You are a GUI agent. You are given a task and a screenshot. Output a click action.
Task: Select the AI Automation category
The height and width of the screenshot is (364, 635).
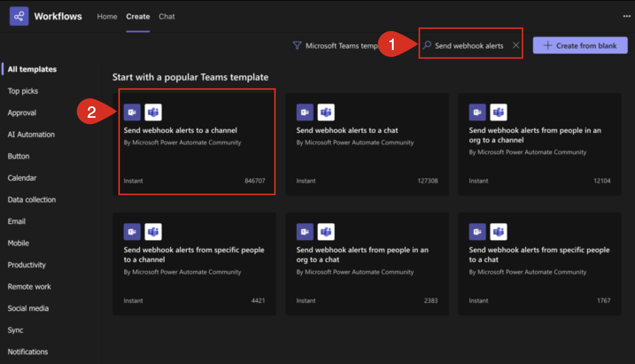[x=31, y=135]
